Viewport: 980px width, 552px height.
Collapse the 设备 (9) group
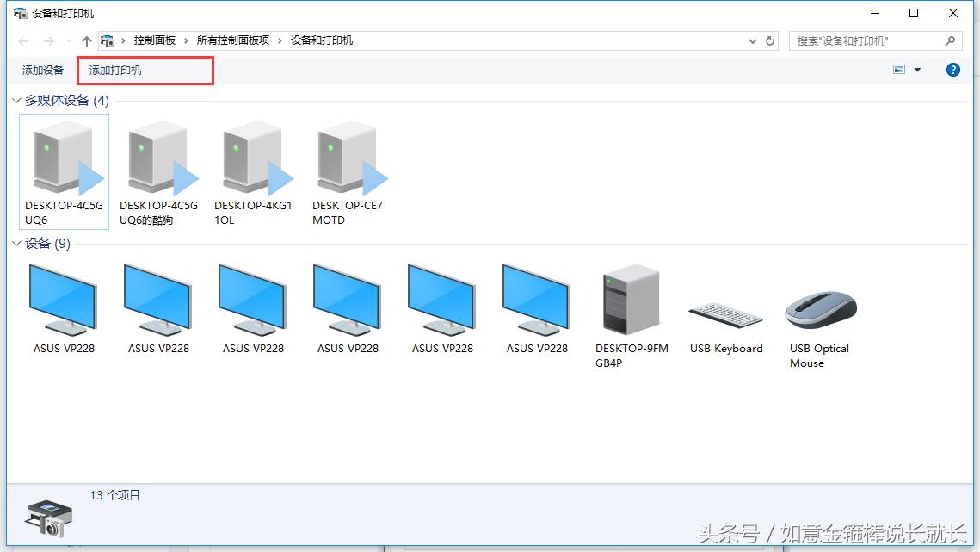click(17, 244)
